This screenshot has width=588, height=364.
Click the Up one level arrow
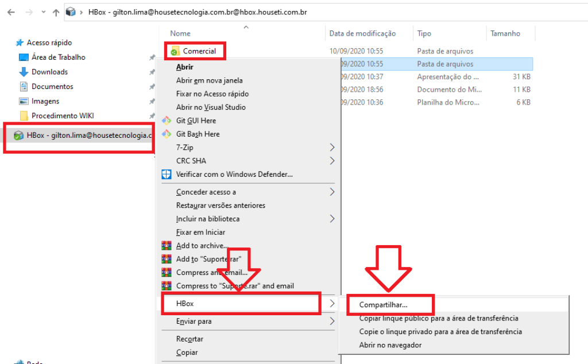click(x=56, y=13)
